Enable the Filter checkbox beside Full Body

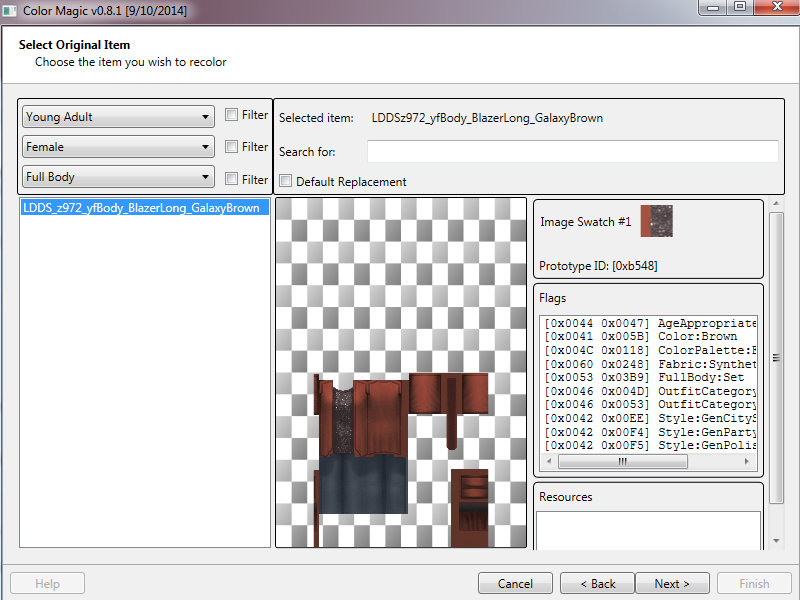pyautogui.click(x=232, y=179)
